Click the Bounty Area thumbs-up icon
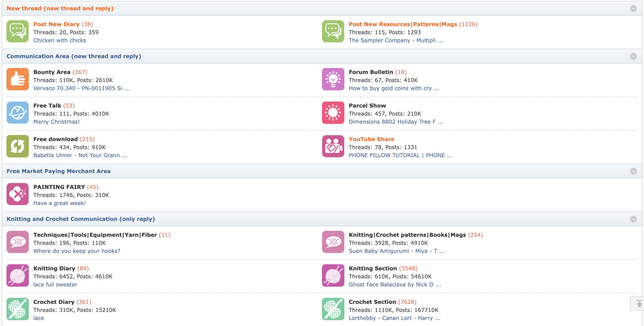Viewport: 644px width, 326px height. [17, 79]
